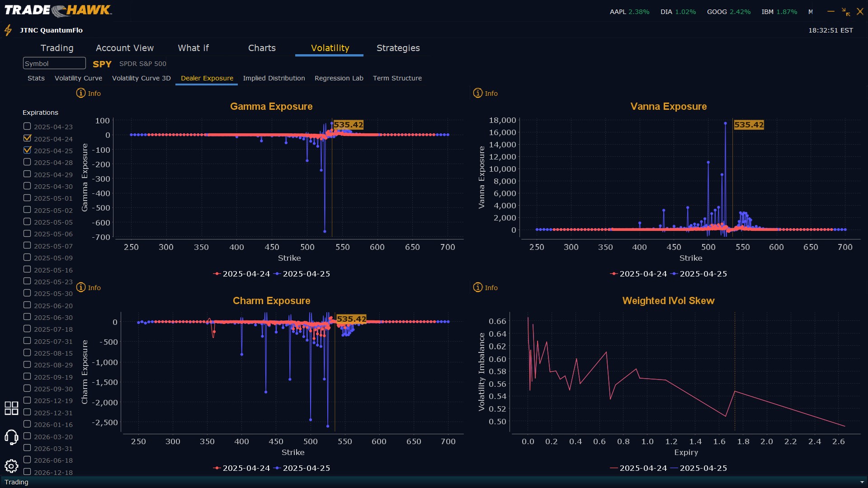Uncheck the 2025-04-24 expiration
The width and height of the screenshot is (868, 488).
pyautogui.click(x=27, y=138)
